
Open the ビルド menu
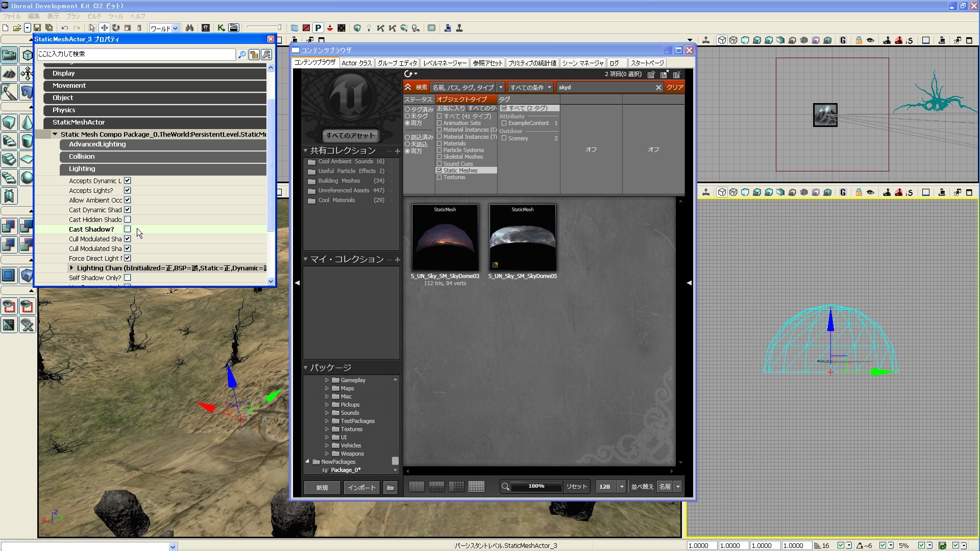(x=94, y=16)
